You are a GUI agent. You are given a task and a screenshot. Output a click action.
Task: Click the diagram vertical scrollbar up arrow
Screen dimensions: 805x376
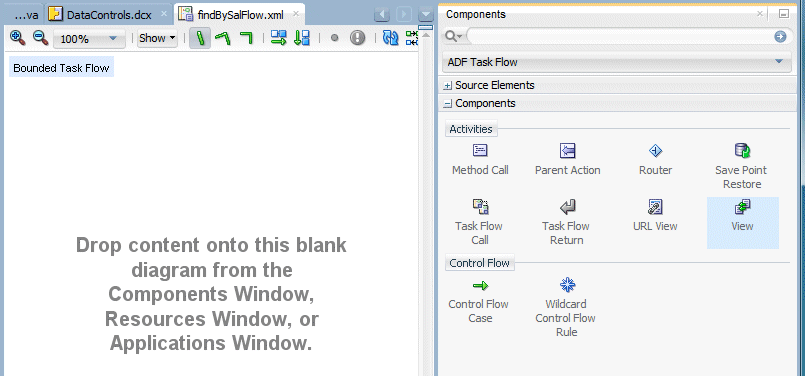426,35
